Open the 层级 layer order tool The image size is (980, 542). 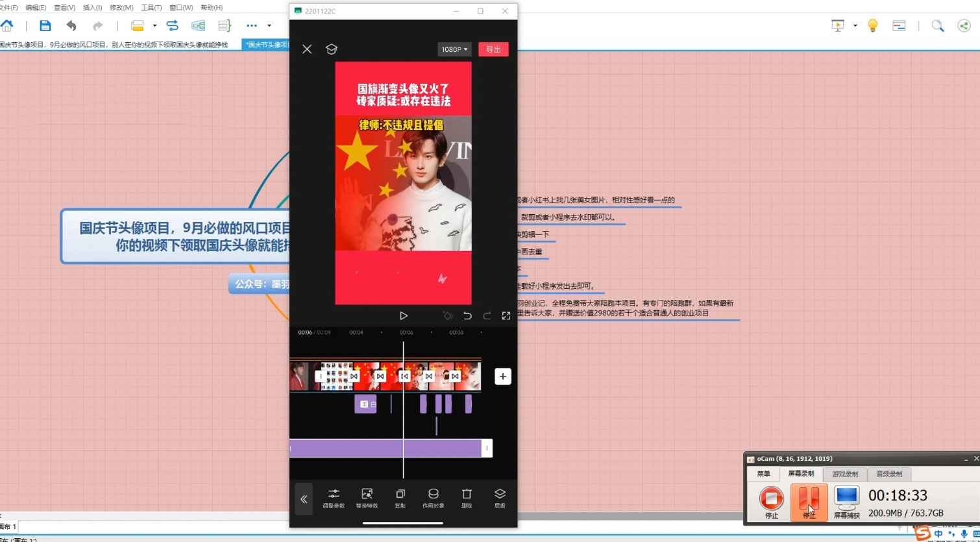click(x=499, y=498)
